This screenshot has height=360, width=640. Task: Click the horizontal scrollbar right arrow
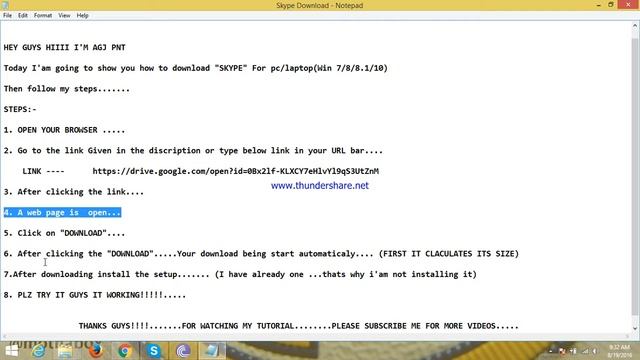click(628, 336)
